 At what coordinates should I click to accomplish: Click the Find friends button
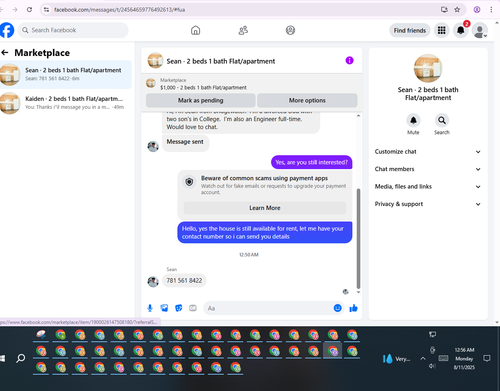click(x=410, y=30)
